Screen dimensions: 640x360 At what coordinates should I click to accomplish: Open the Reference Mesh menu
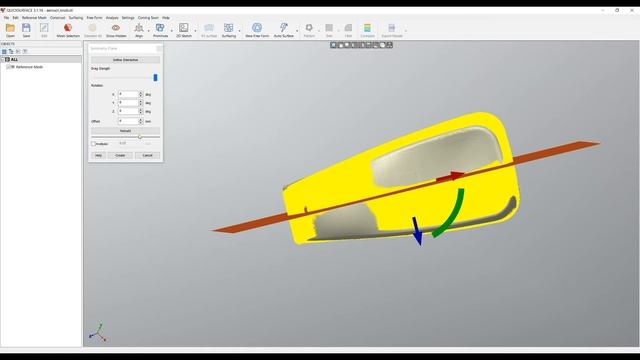coord(34,18)
